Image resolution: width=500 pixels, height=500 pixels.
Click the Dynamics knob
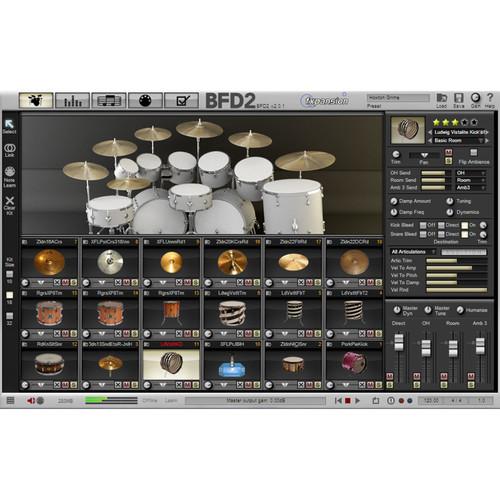click(450, 212)
